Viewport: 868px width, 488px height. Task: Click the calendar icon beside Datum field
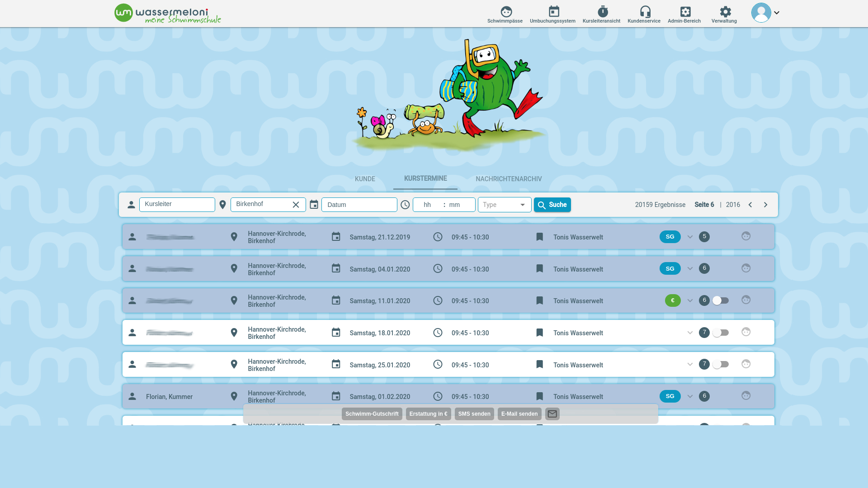(314, 205)
